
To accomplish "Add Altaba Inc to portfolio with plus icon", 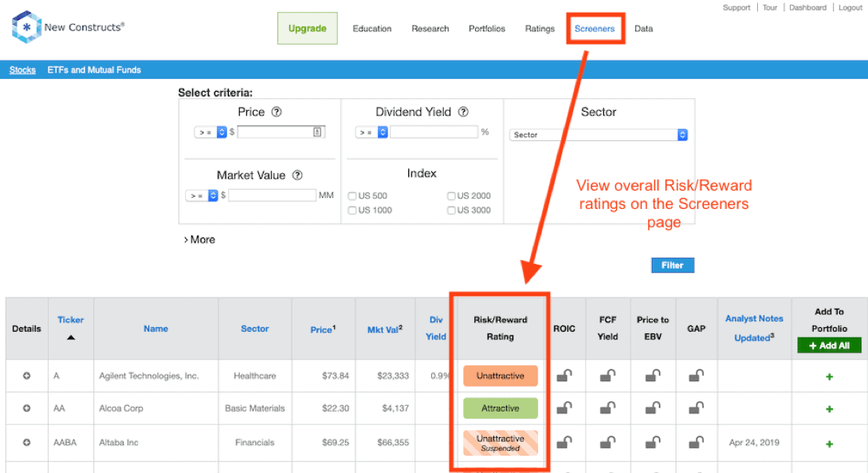I will (x=829, y=443).
